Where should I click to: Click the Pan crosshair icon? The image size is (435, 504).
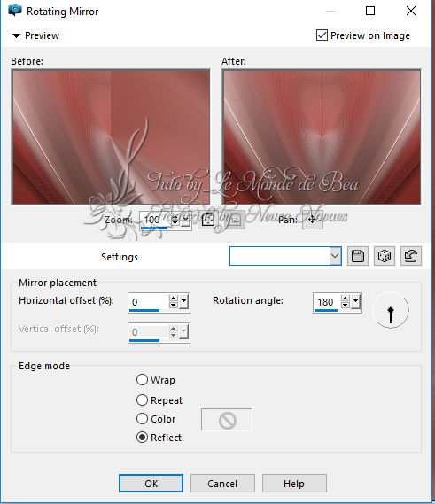click(312, 220)
